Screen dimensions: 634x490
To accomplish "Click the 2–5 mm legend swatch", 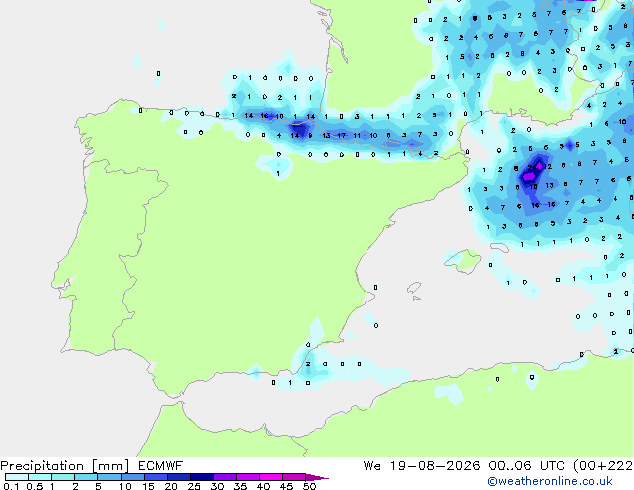I will (x=86, y=477).
